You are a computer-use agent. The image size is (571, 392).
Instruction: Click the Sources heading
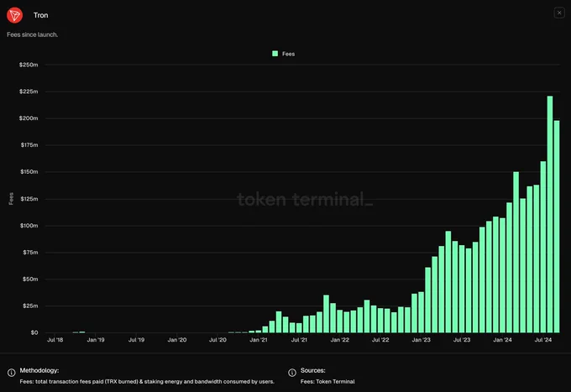(313, 370)
